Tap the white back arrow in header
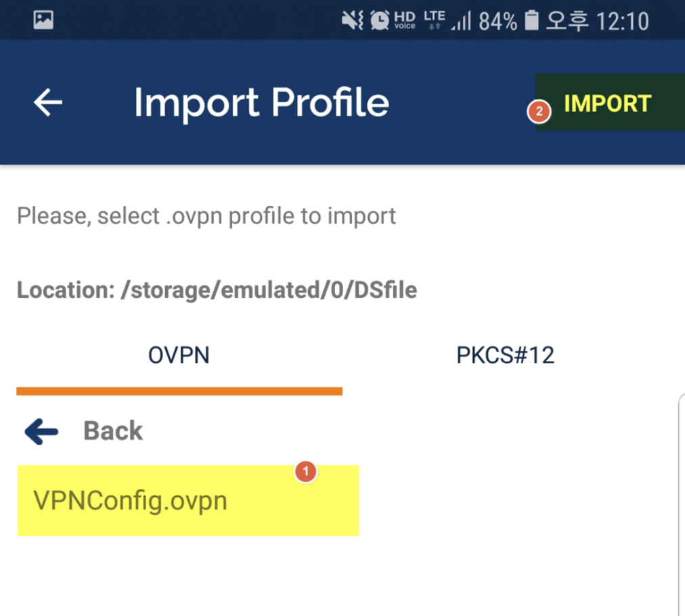The height and width of the screenshot is (616, 685). [48, 103]
